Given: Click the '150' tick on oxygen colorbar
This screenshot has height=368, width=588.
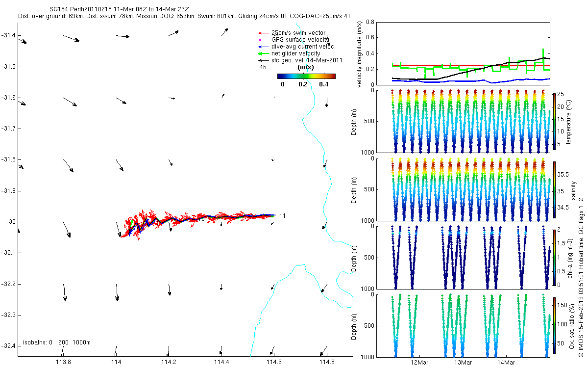Looking at the screenshot, I should pos(562,304).
